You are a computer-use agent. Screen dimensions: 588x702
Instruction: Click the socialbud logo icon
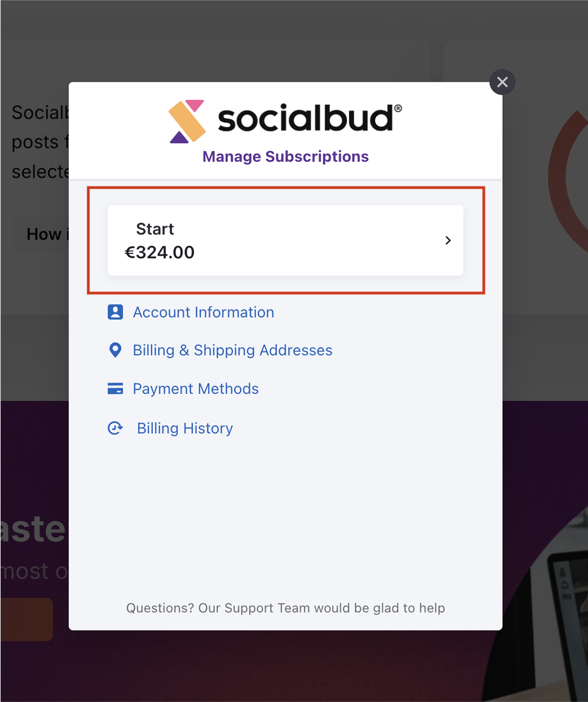[x=187, y=121]
